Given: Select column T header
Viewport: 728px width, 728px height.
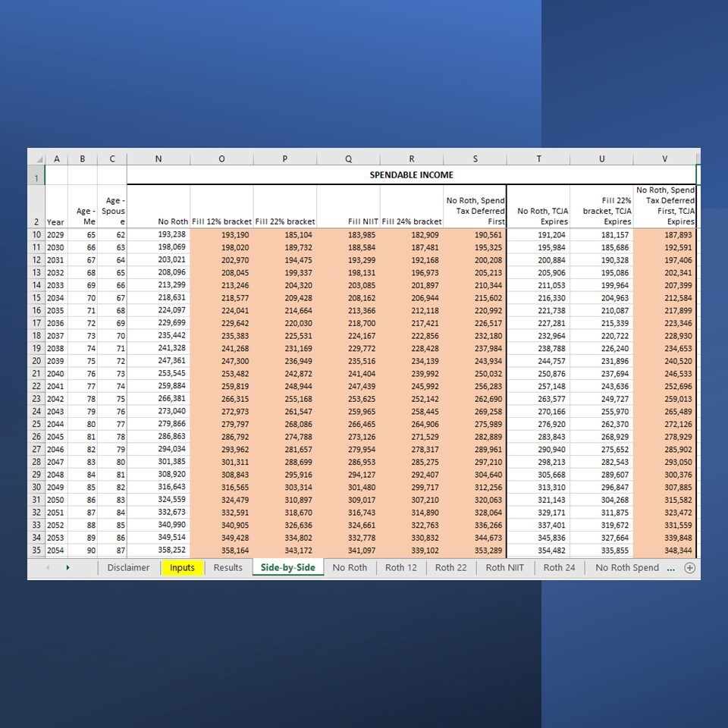Looking at the screenshot, I should (538, 158).
